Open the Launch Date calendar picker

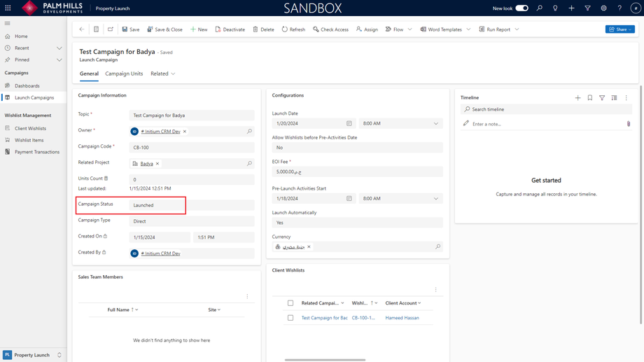pyautogui.click(x=349, y=123)
